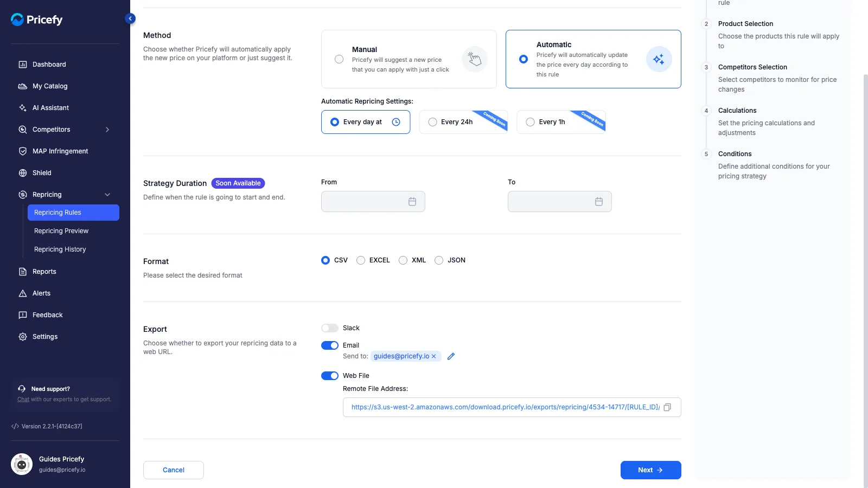Click the Reports document icon
This screenshot has width=868, height=488.
coord(23,272)
